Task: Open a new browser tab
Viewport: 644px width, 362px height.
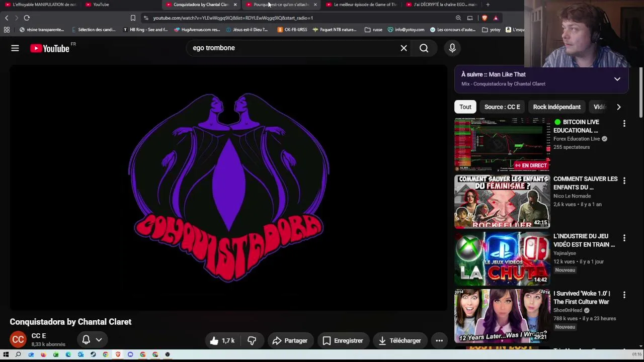Action: pyautogui.click(x=488, y=5)
